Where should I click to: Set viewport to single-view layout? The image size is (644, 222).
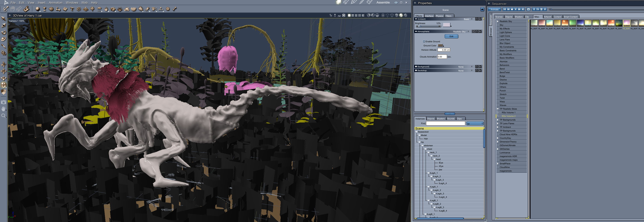click(349, 15)
